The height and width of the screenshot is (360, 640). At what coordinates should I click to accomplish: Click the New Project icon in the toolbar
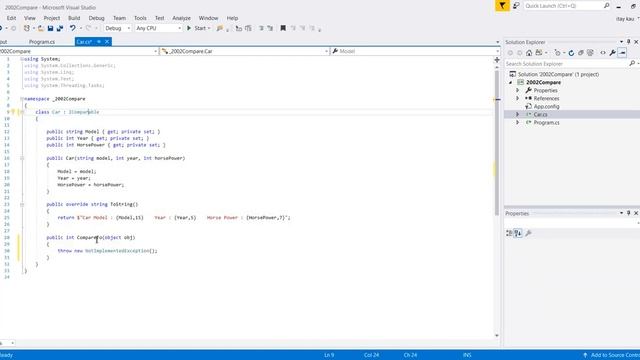27,28
